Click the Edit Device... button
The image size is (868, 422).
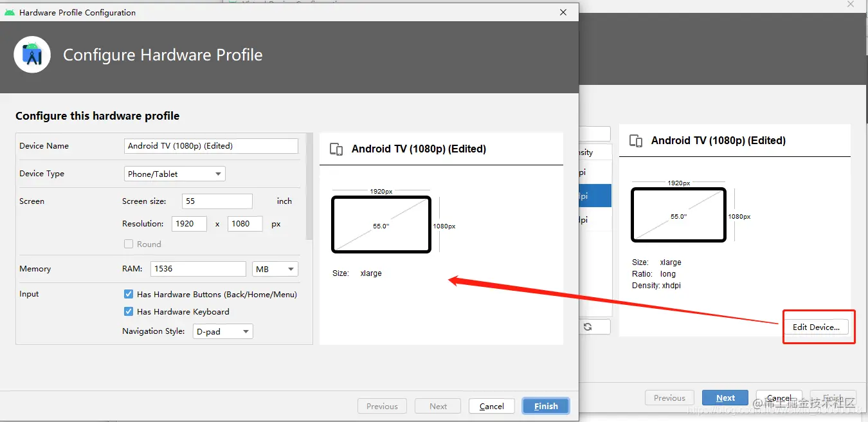[x=816, y=327]
